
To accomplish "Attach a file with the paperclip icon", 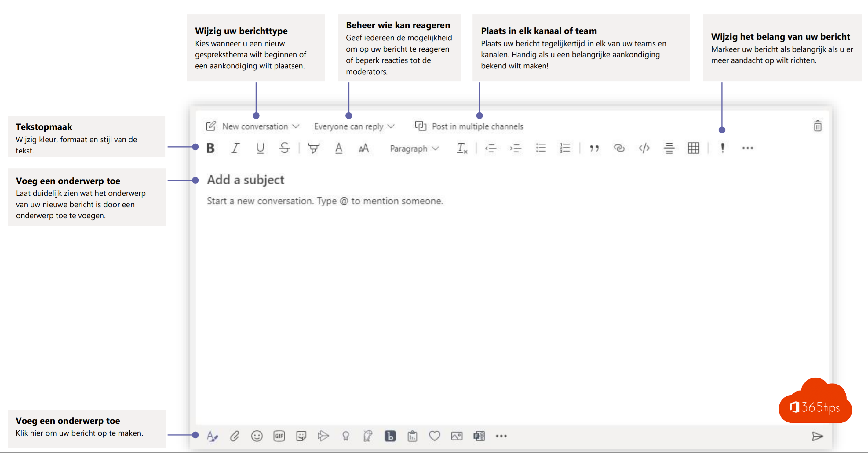I will (x=235, y=436).
